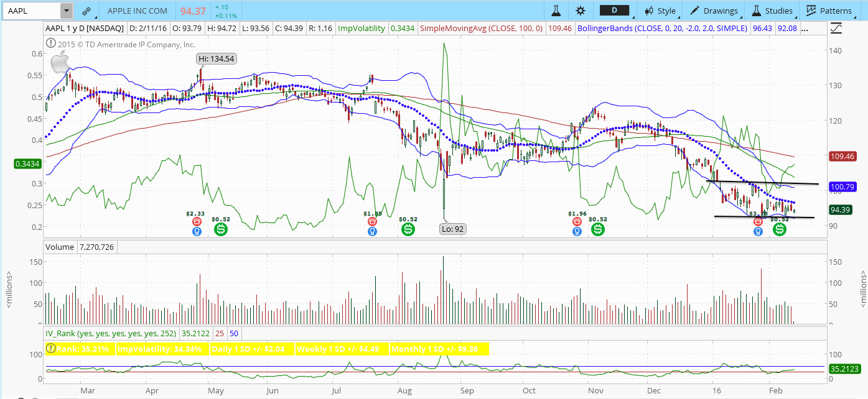The width and height of the screenshot is (868, 399).
Task: Click the AAPL symbol input field
Action: 31,11
